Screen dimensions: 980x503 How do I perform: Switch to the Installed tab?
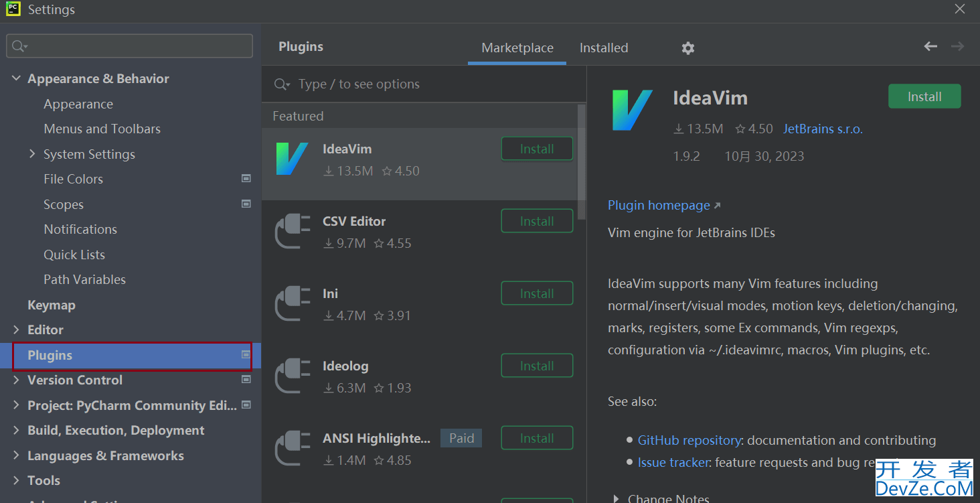pos(604,48)
